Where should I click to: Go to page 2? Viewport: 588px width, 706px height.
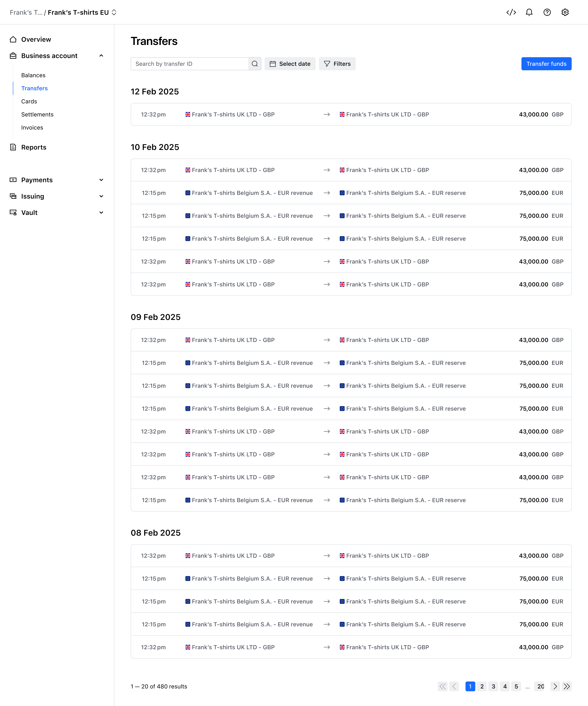[482, 686]
